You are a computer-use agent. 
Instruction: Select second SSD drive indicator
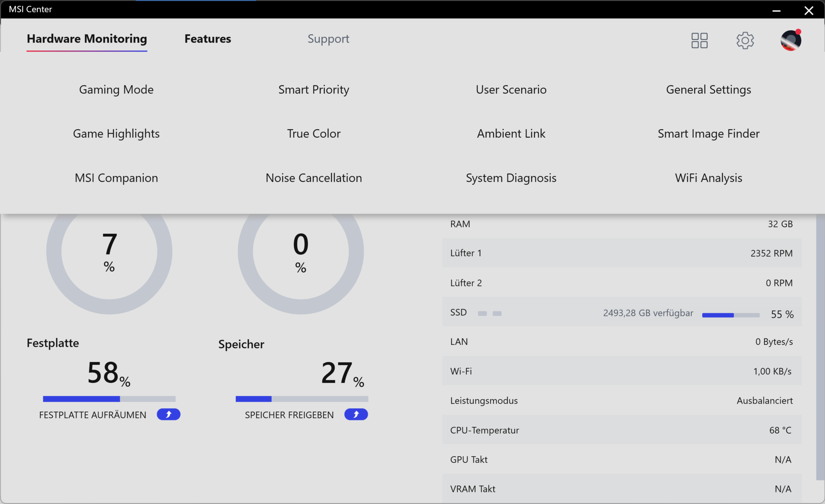point(497,313)
